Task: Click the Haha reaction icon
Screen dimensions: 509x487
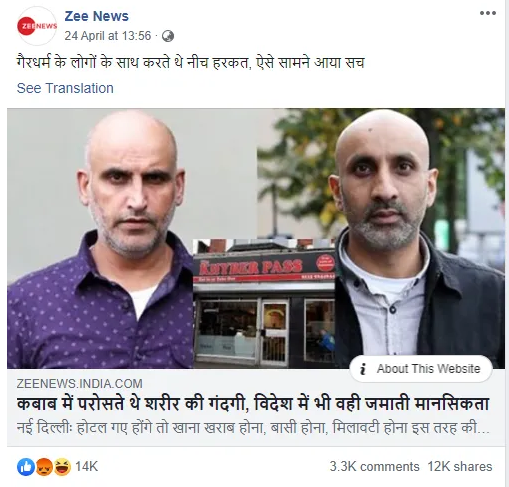Action: [x=62, y=467]
